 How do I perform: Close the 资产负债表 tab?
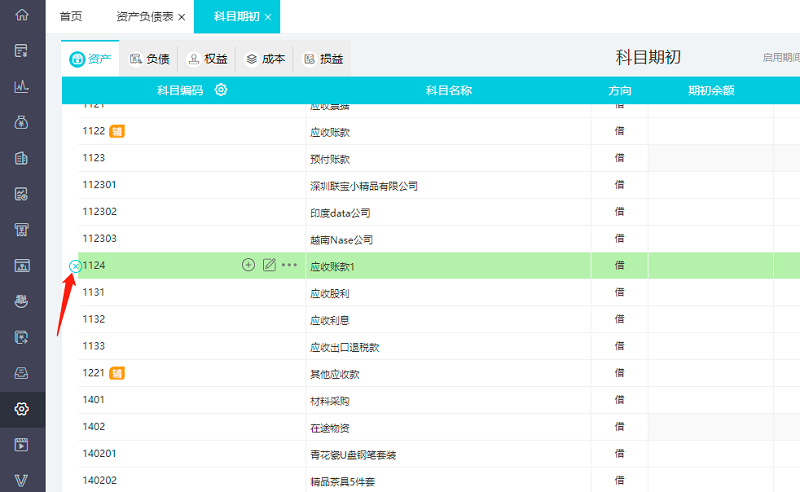click(181, 17)
